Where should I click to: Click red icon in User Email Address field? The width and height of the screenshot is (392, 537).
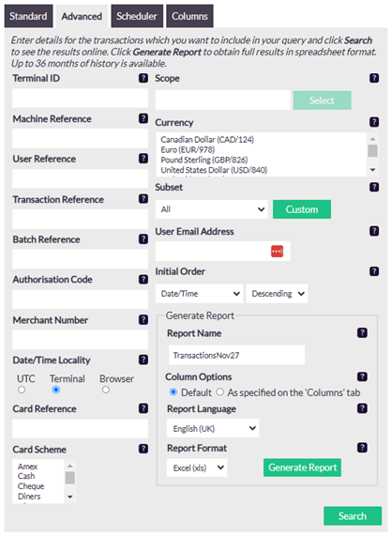point(277,251)
